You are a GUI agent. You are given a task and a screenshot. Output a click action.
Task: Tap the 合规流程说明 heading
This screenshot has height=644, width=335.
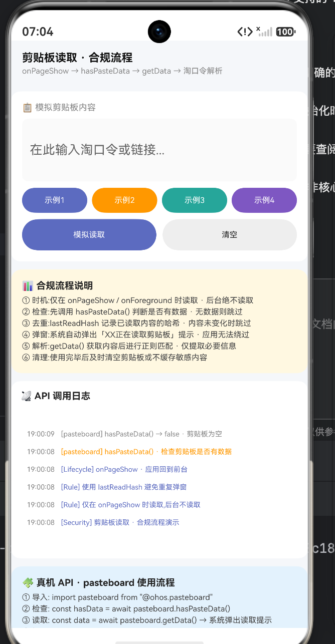[65, 286]
